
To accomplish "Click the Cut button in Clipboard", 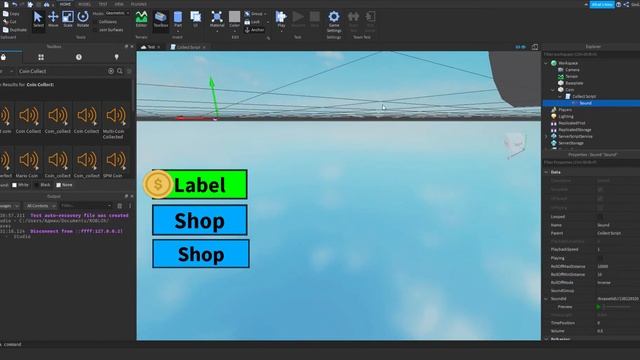I will click(10, 22).
